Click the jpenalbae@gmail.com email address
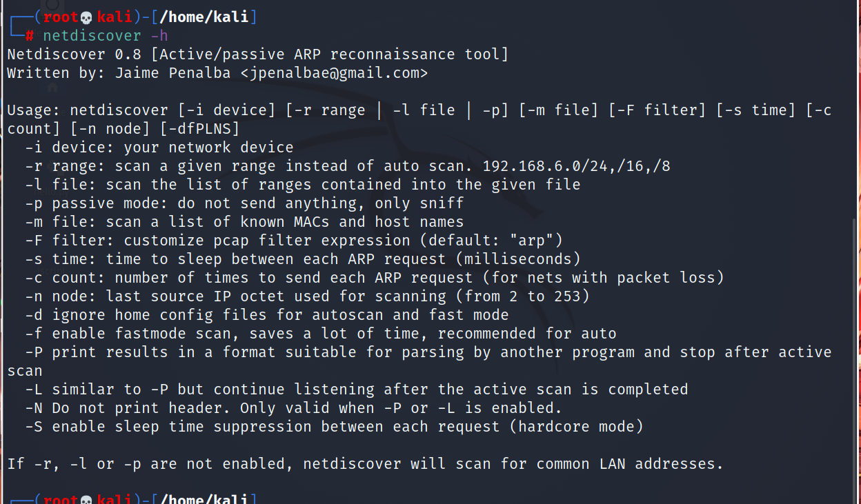 pyautogui.click(x=335, y=72)
